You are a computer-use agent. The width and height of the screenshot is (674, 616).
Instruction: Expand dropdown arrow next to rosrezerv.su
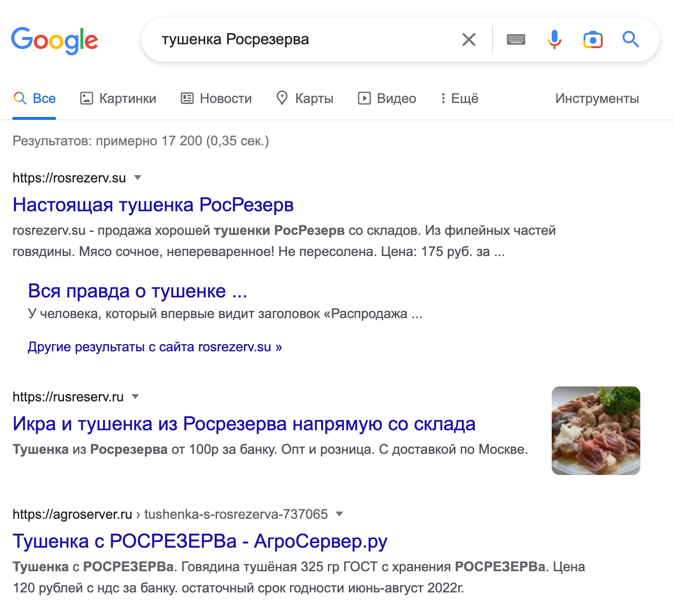coord(138,178)
